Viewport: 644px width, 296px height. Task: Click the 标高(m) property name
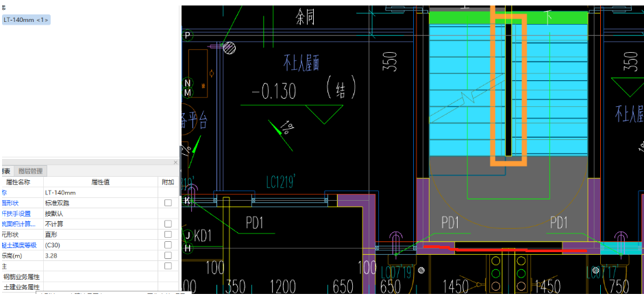(10, 256)
